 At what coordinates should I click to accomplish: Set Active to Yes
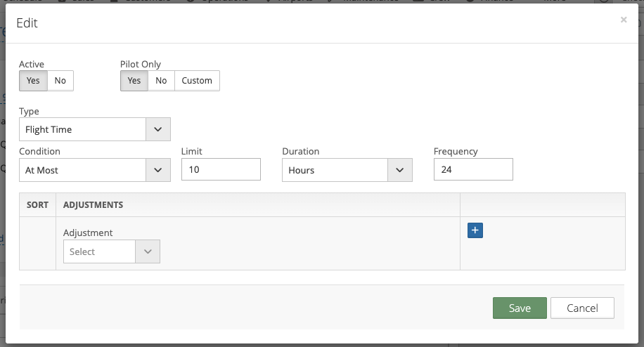coord(33,81)
